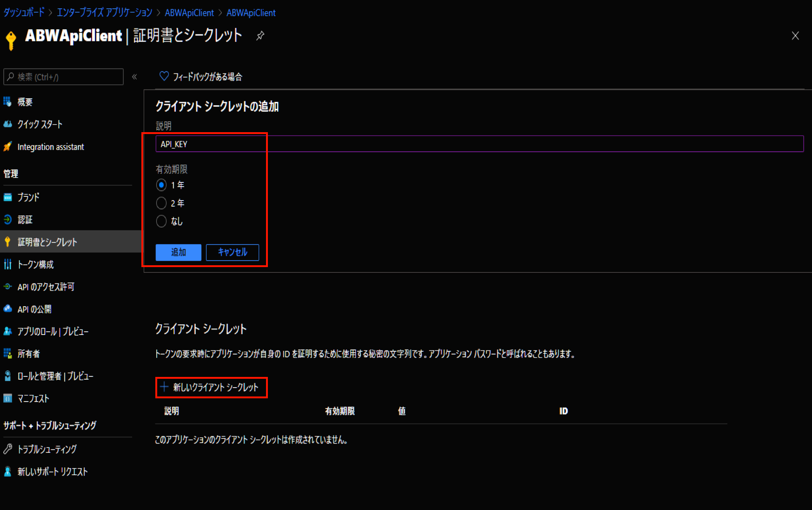The height and width of the screenshot is (510, 812).
Task: Click the plus icon for new client secret
Action: point(164,387)
